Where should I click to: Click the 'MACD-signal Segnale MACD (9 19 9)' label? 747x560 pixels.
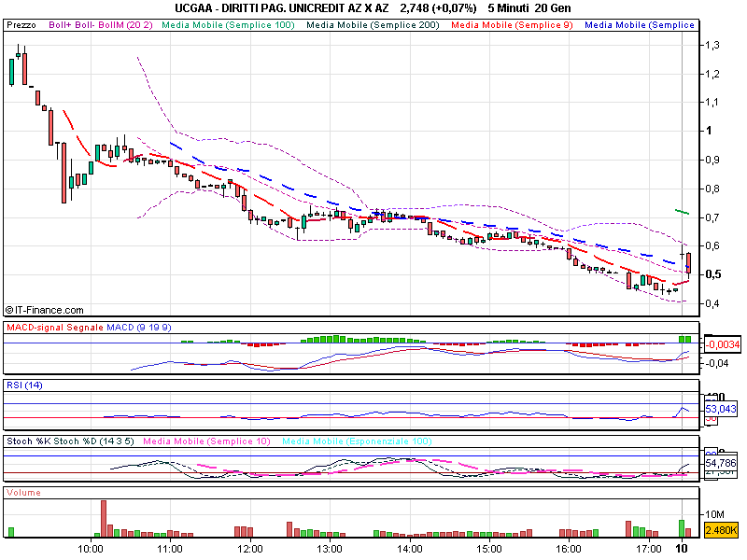[89, 328]
